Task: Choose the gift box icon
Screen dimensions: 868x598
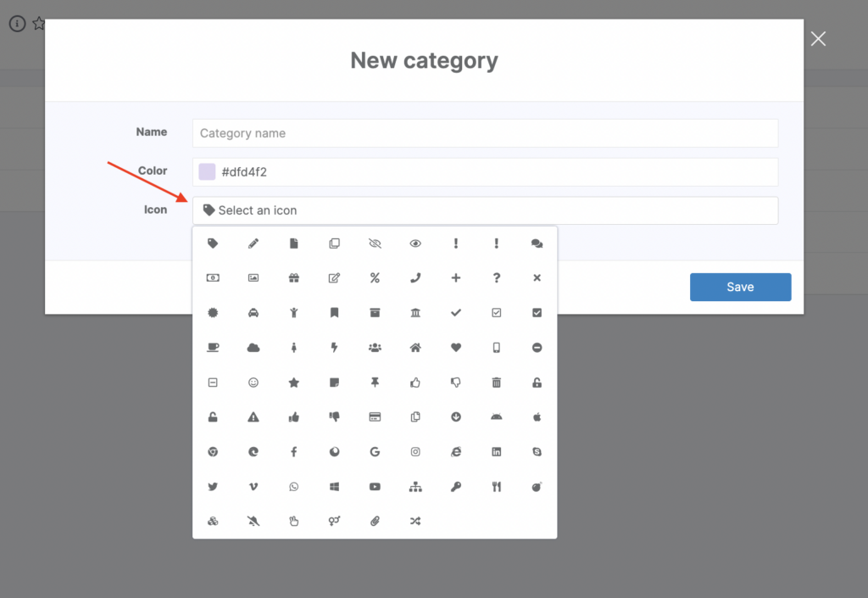Action: [x=294, y=277]
